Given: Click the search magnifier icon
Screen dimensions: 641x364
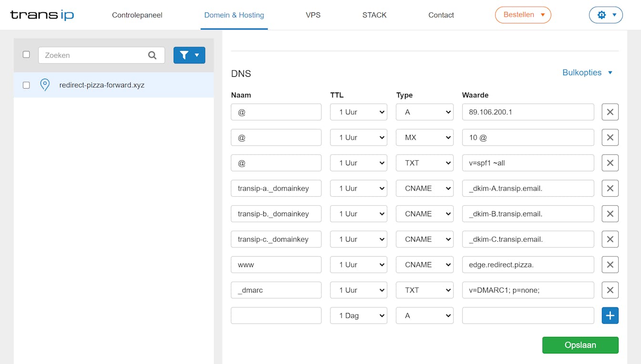Looking at the screenshot, I should coord(152,55).
